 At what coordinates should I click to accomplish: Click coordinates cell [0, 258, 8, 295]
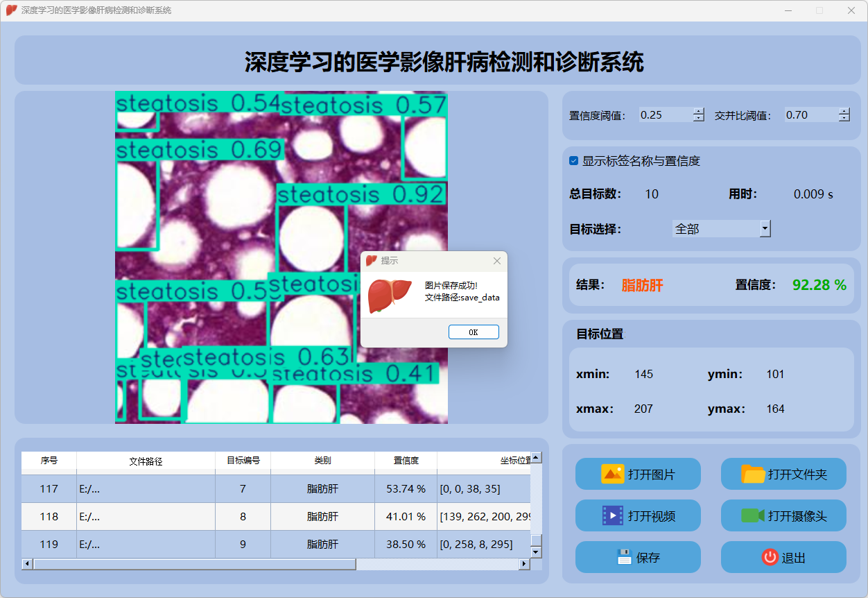tap(484, 545)
